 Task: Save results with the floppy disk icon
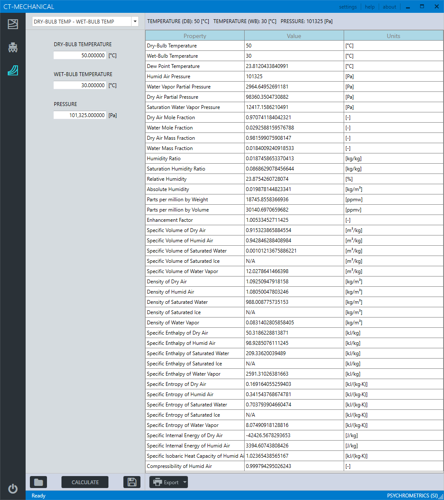132,482
